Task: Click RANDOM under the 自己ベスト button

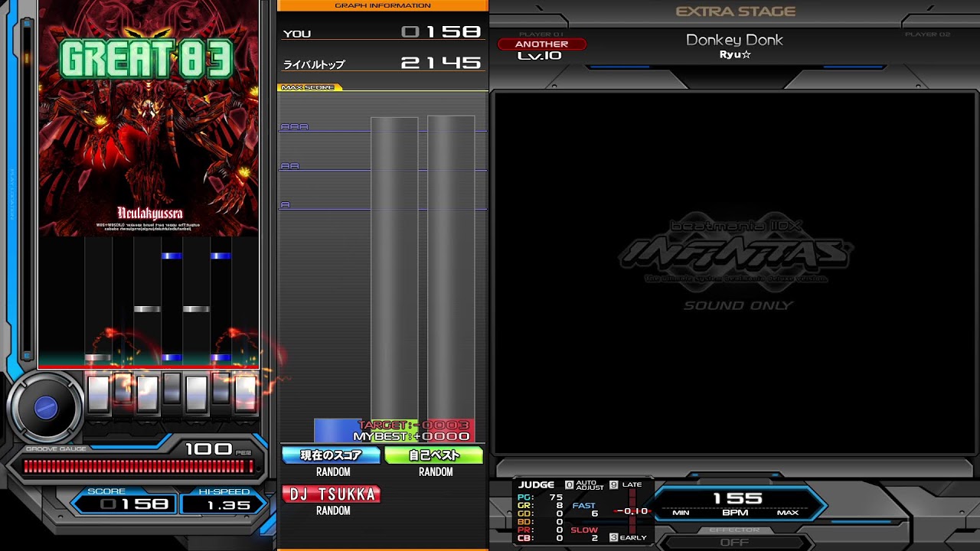Action: point(436,472)
